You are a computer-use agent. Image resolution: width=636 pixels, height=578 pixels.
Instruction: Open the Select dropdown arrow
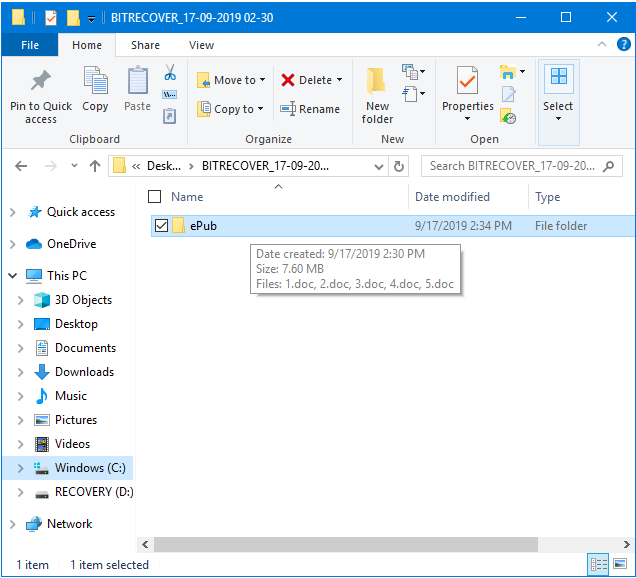click(558, 118)
